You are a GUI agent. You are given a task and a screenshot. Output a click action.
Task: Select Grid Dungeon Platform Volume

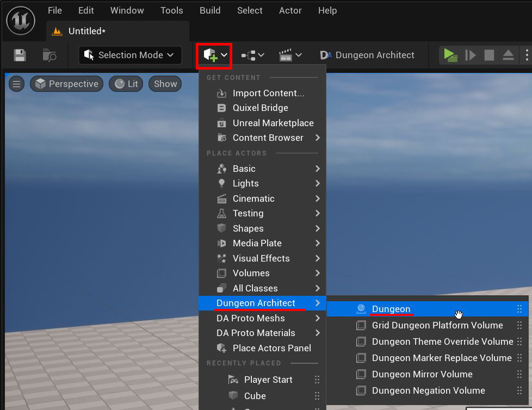[428, 325]
